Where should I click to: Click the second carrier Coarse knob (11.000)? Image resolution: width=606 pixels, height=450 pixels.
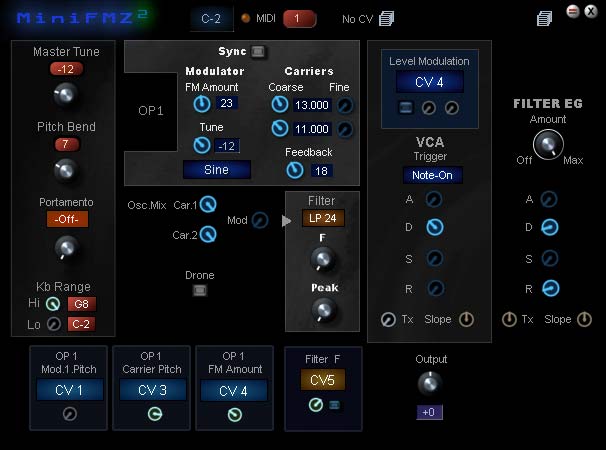click(280, 128)
